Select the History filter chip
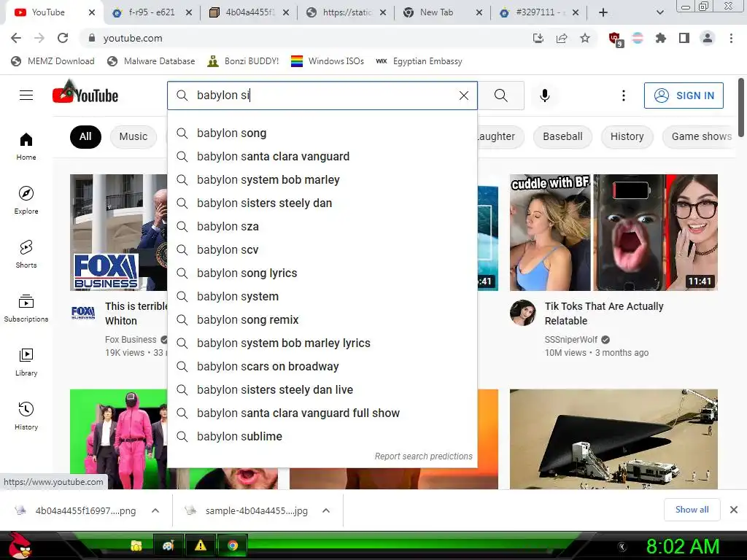The height and width of the screenshot is (560, 747). [x=627, y=136]
